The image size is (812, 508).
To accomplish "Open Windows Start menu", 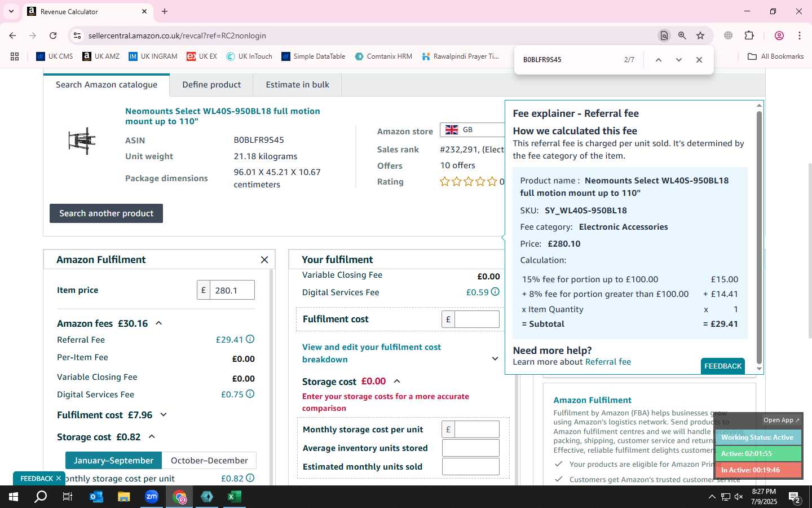I will [x=14, y=497].
